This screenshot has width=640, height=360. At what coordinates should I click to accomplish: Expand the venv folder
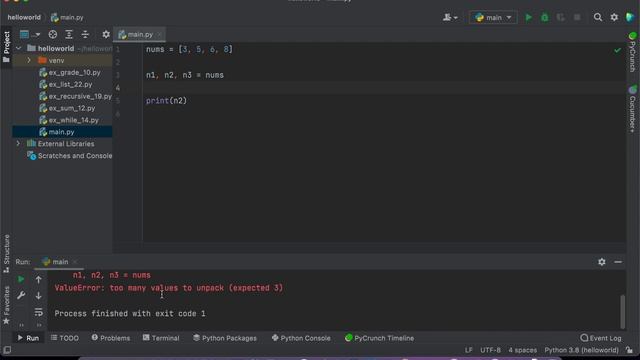[x=29, y=60]
